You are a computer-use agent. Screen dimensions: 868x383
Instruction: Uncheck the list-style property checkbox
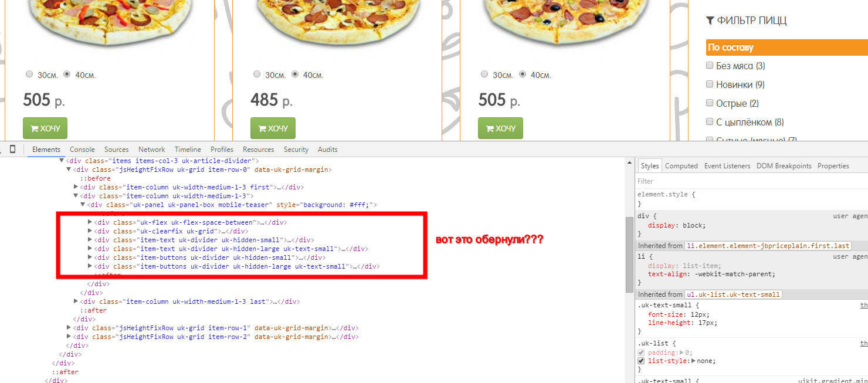[x=641, y=361]
